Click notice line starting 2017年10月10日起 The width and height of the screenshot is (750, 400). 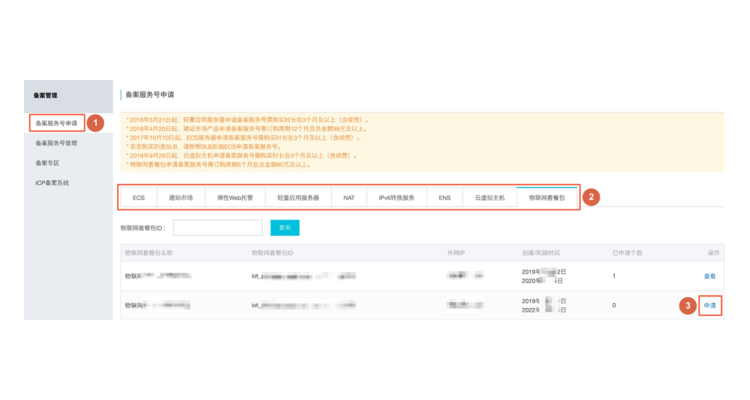click(243, 138)
